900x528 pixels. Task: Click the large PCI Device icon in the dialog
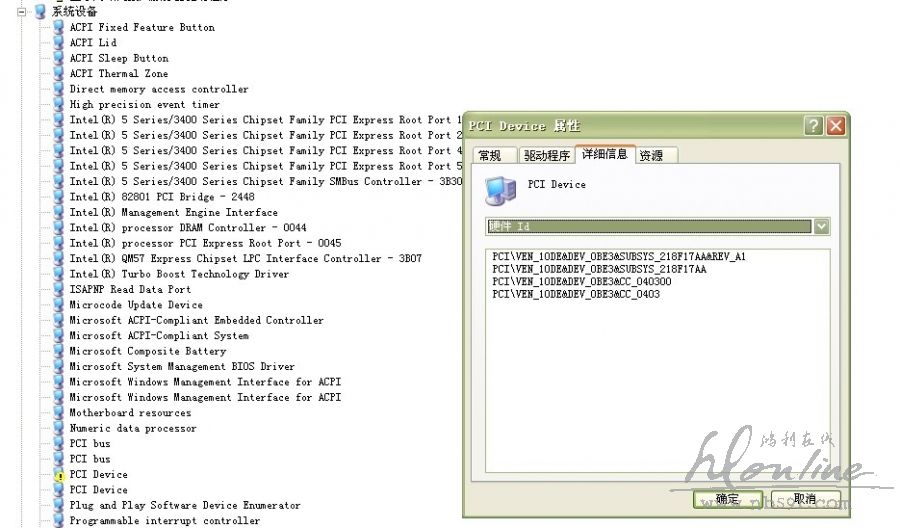[x=500, y=190]
